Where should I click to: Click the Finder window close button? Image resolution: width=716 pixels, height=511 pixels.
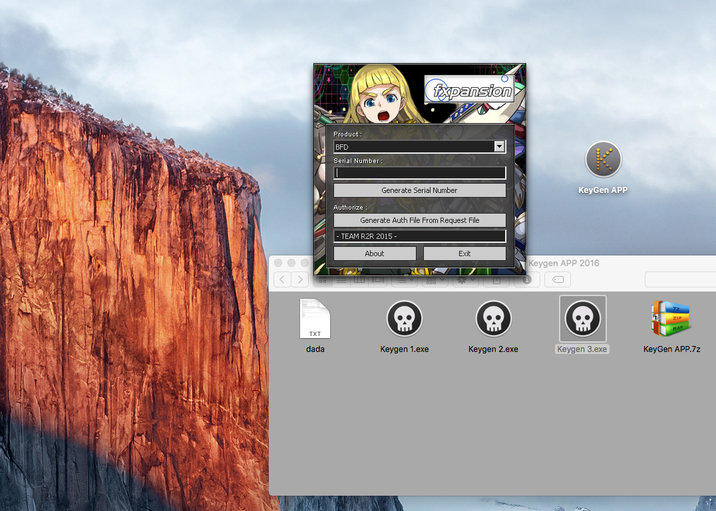[278, 263]
